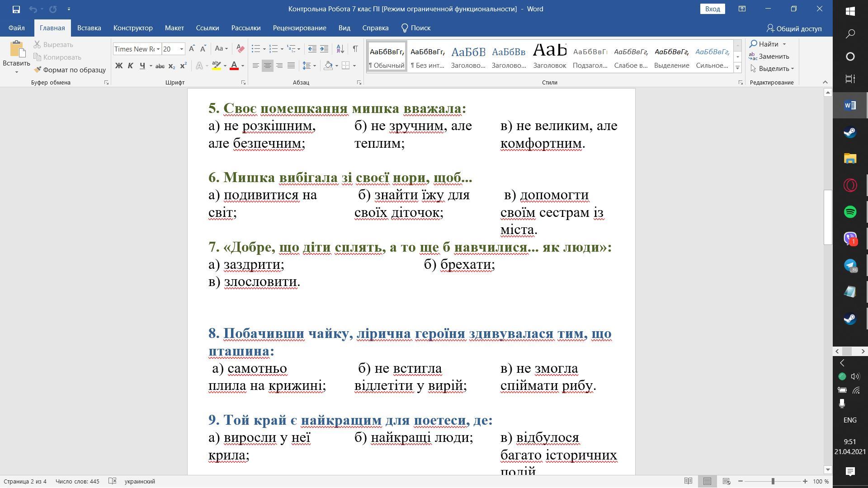This screenshot has width=868, height=488.
Task: Toggle Bold (Ж) formatting
Action: coord(119,66)
